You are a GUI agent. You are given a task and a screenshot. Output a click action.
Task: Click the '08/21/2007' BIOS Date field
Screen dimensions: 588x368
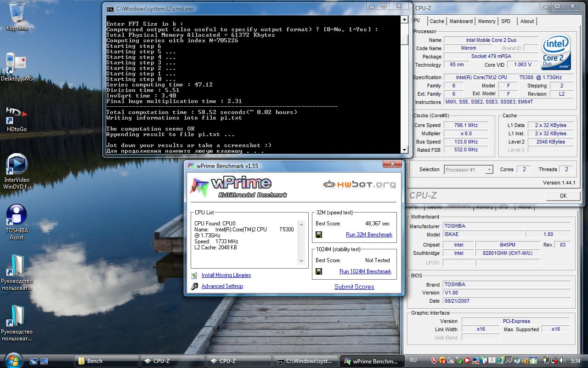pos(507,301)
